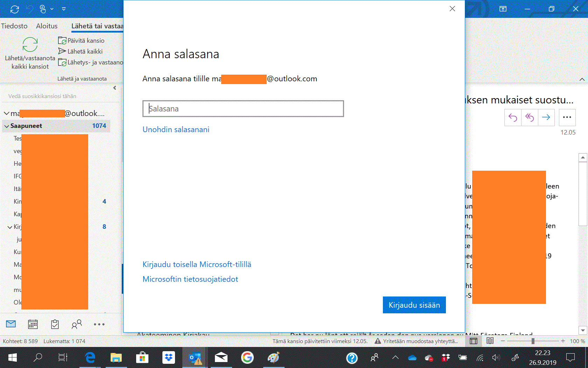Click Kirjaudu toisella Microsoft-tilillä link
The width and height of the screenshot is (588, 368).
[197, 265]
